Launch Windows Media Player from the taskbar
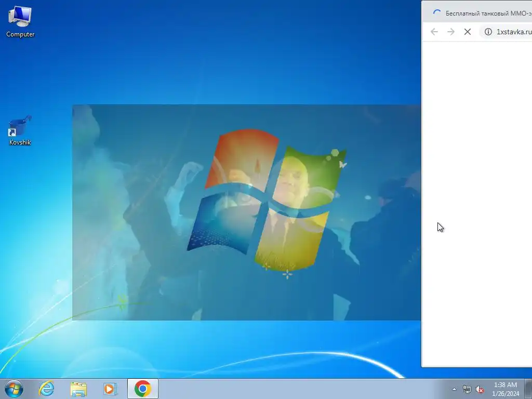Screen dimensions: 532x399 tap(110, 389)
